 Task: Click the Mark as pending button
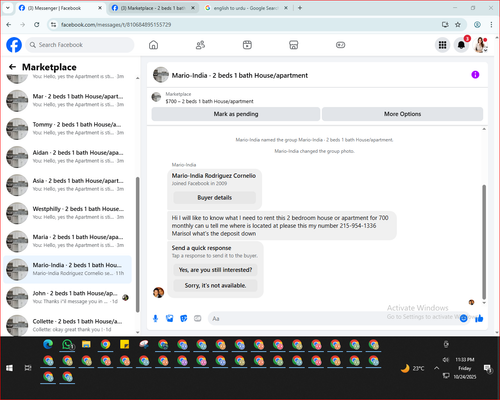tap(236, 114)
